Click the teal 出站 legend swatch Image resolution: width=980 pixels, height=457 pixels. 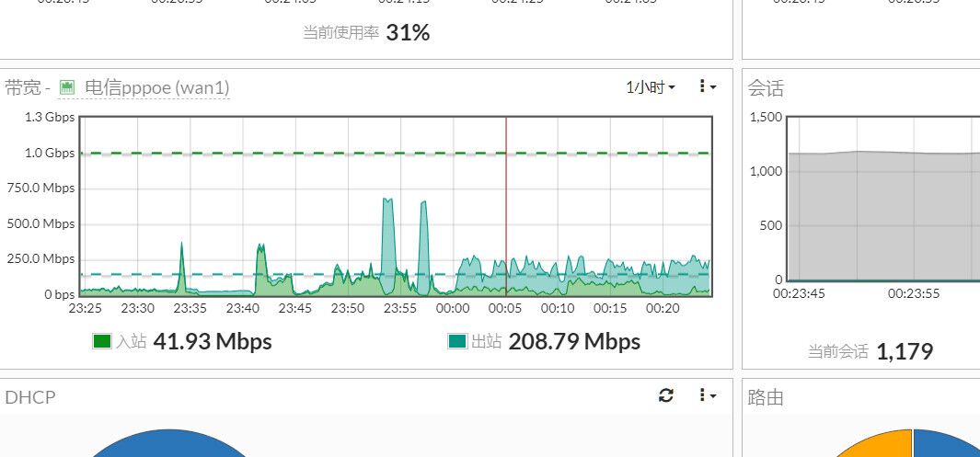point(457,342)
